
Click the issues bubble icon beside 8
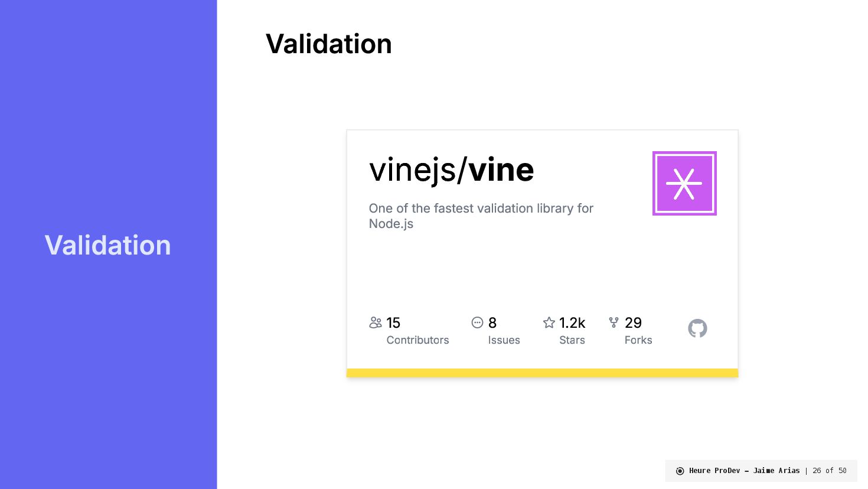tap(477, 322)
